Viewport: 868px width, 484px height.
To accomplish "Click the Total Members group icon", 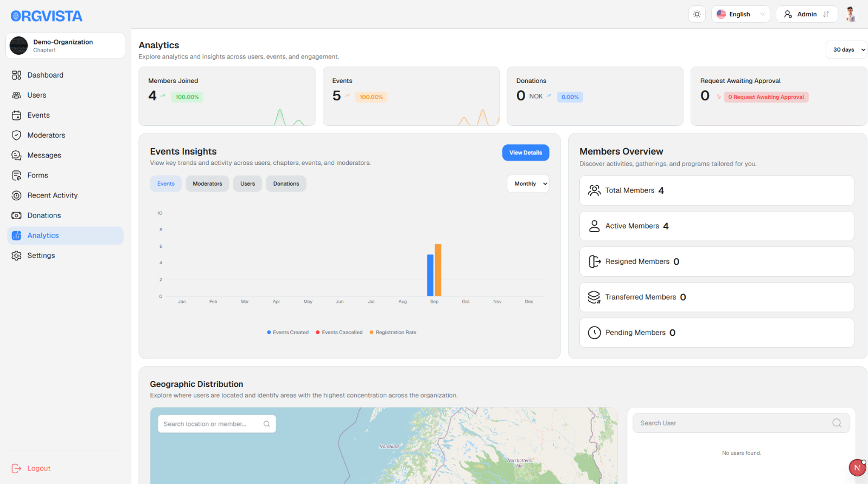I will [x=595, y=190].
